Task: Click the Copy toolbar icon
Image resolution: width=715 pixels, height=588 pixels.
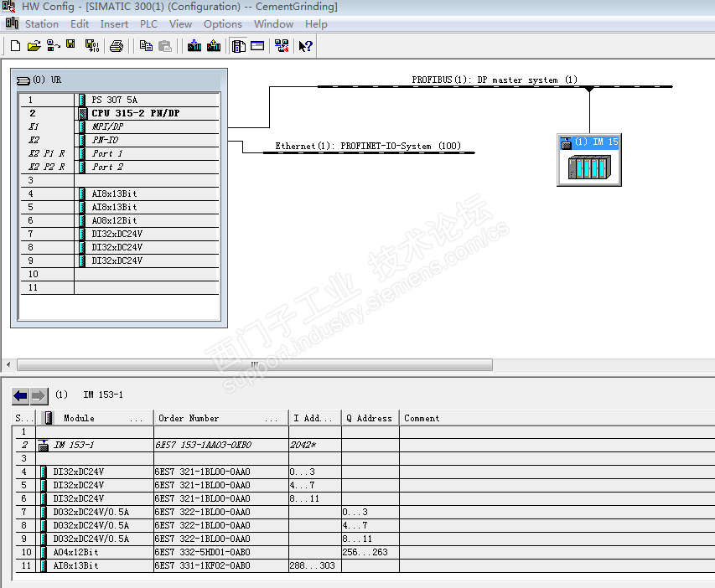Action: point(146,46)
